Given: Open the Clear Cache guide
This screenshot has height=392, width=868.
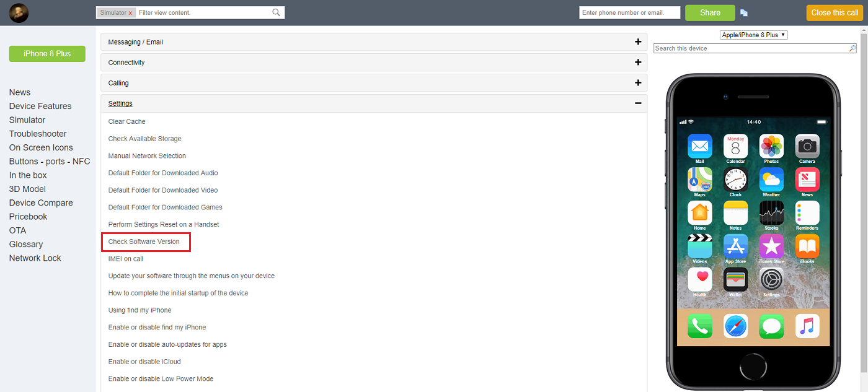Looking at the screenshot, I should (x=127, y=121).
